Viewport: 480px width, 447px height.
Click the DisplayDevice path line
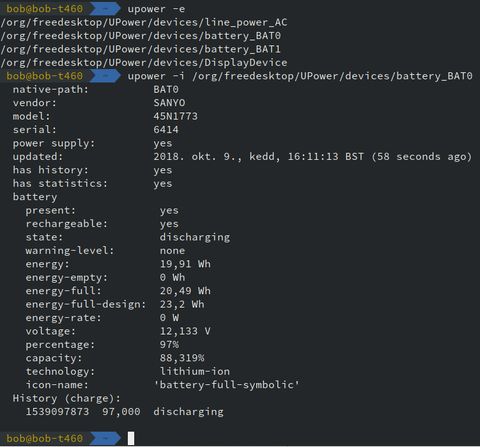pyautogui.click(x=144, y=63)
